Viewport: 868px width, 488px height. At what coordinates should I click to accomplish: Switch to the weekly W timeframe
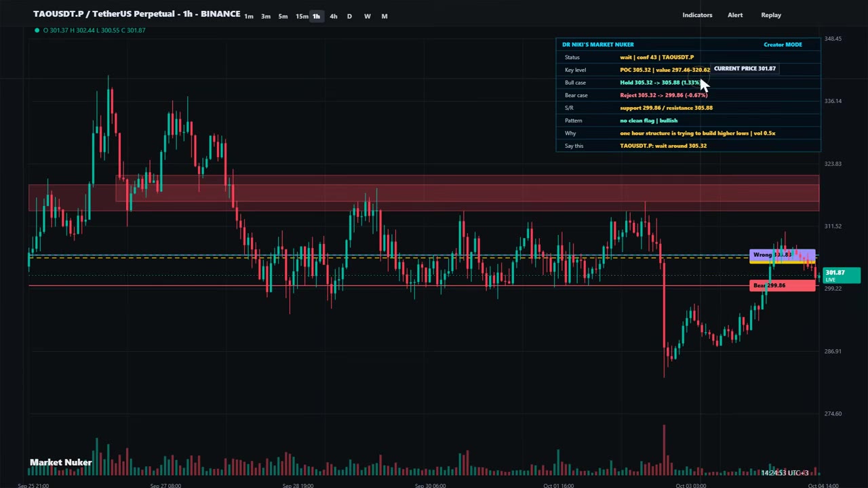pyautogui.click(x=367, y=16)
